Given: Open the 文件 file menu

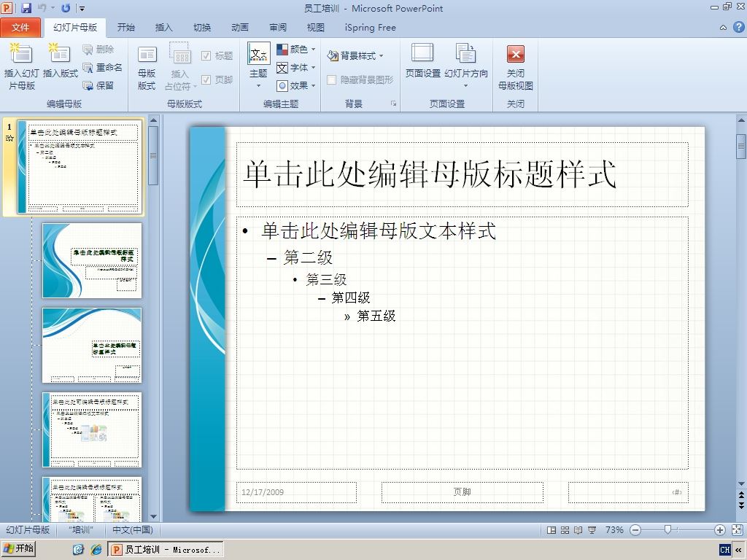Looking at the screenshot, I should (20, 28).
